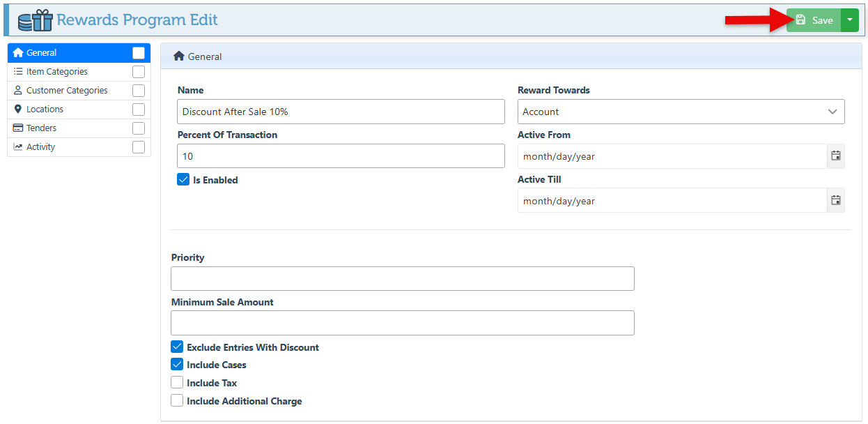The height and width of the screenshot is (424, 868).
Task: Click the home icon in General panel header
Action: [x=179, y=56]
